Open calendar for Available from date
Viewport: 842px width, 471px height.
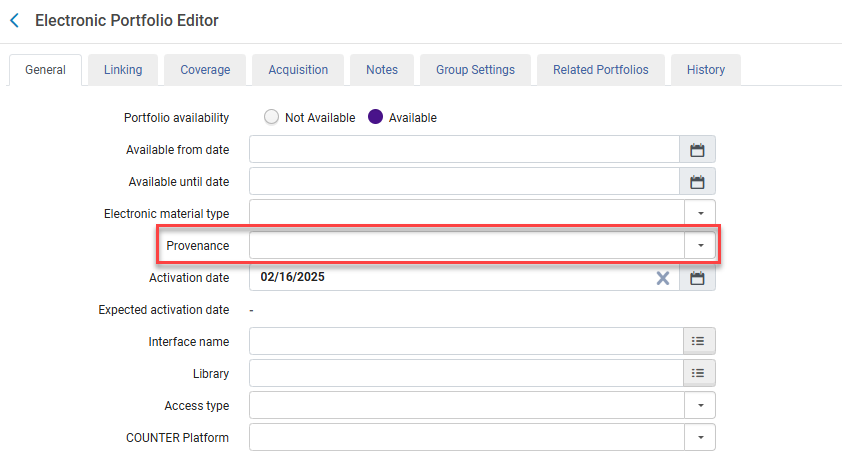tap(697, 150)
